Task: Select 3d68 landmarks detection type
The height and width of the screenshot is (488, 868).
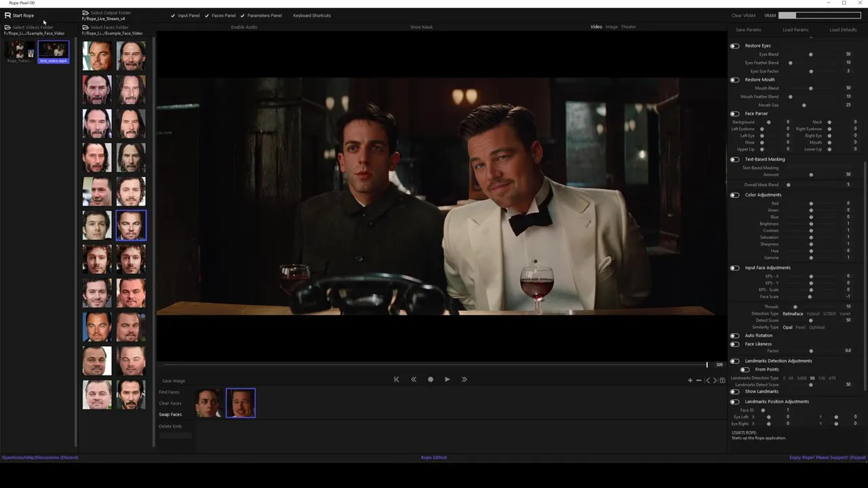Action: [x=802, y=378]
